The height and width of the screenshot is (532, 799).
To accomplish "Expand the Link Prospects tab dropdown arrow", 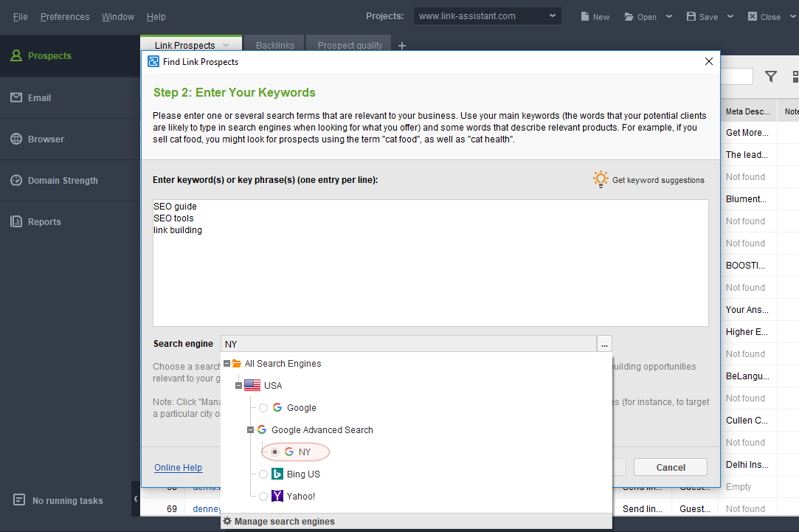I will (226, 45).
